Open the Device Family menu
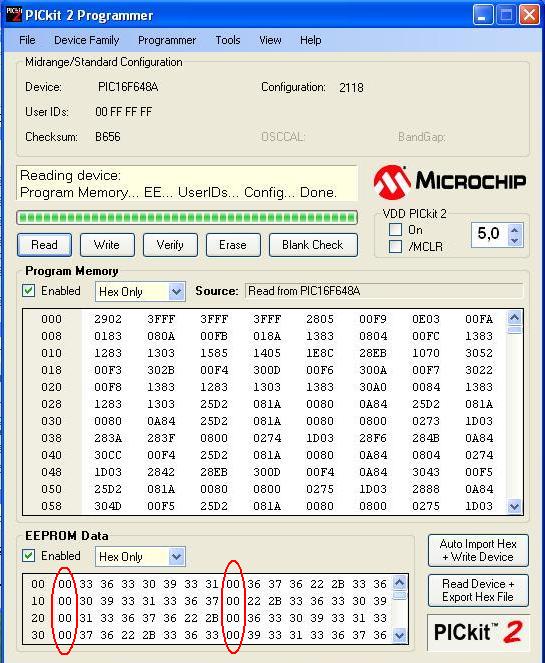The width and height of the screenshot is (545, 663). (x=87, y=40)
